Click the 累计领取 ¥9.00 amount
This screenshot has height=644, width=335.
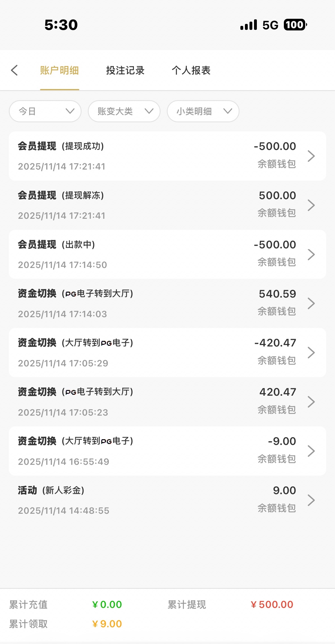pyautogui.click(x=107, y=624)
